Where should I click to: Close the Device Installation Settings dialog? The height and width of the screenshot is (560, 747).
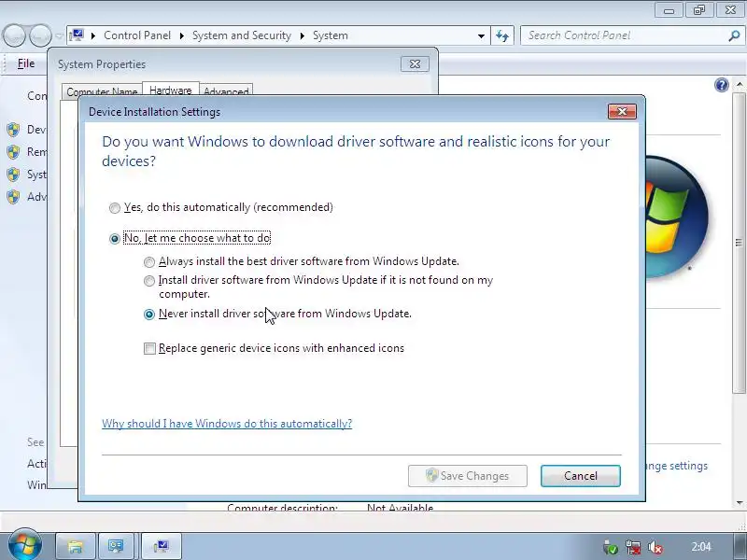click(622, 111)
